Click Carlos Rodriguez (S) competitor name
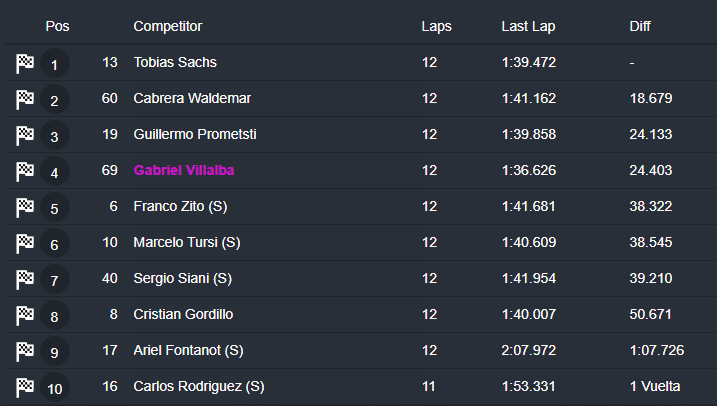The width and height of the screenshot is (717, 406). [x=199, y=386]
